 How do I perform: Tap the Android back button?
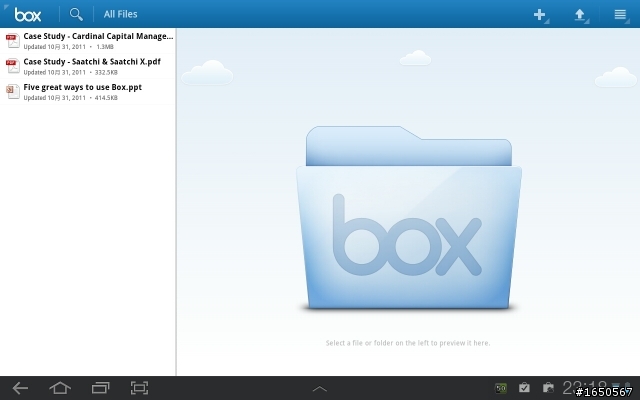(20, 388)
